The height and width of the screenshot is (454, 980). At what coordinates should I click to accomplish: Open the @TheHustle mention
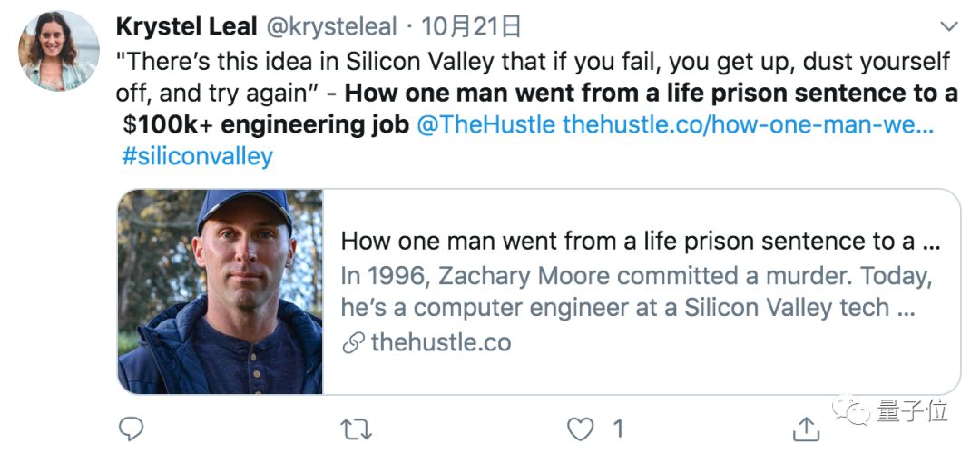(x=485, y=124)
